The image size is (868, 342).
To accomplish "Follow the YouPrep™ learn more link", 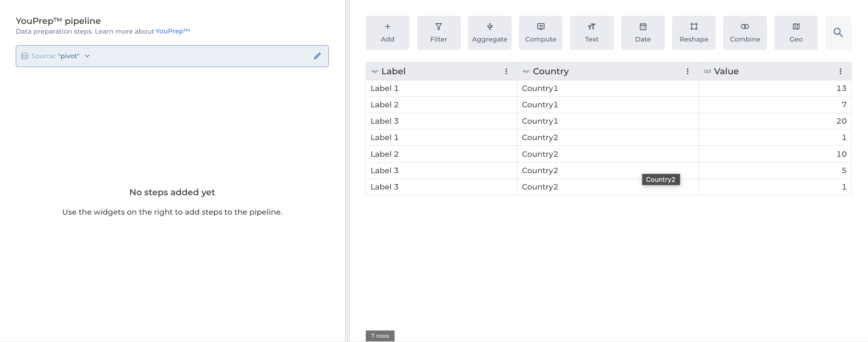I will (172, 31).
